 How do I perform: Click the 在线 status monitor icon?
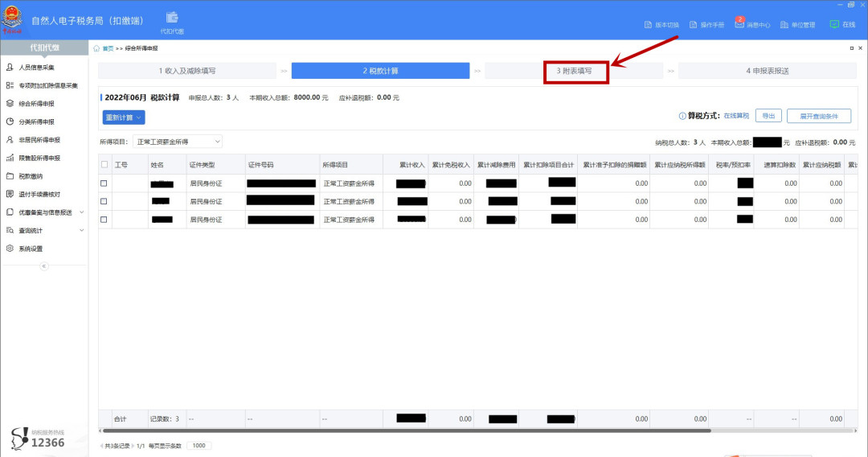click(834, 24)
